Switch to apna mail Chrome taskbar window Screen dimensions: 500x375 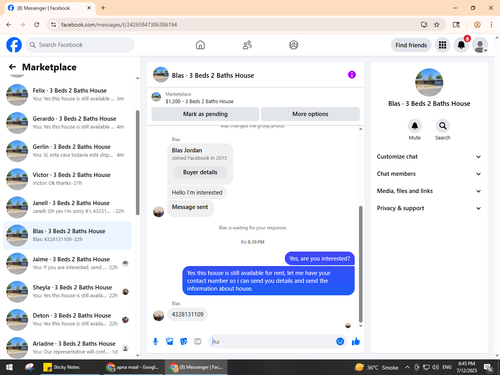coord(133,367)
